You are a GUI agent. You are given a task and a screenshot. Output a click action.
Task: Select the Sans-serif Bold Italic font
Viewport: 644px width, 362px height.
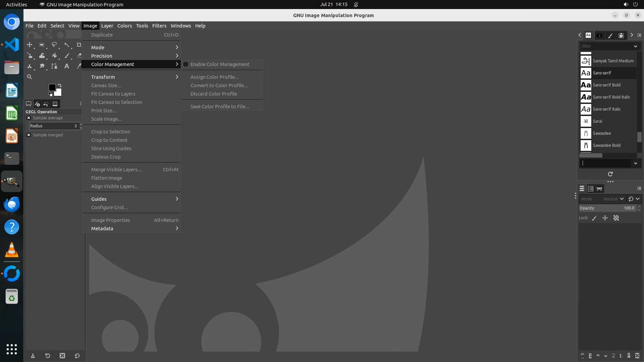tap(611, 97)
